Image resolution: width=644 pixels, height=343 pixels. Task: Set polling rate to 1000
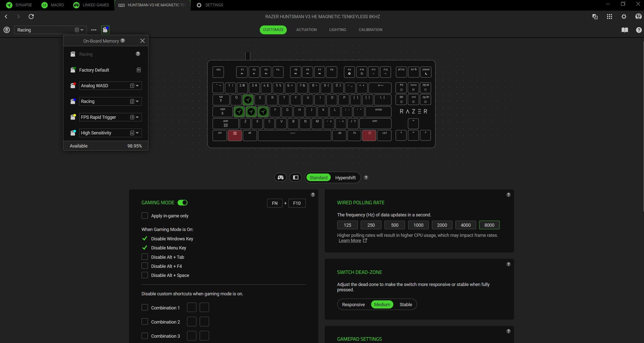(418, 225)
